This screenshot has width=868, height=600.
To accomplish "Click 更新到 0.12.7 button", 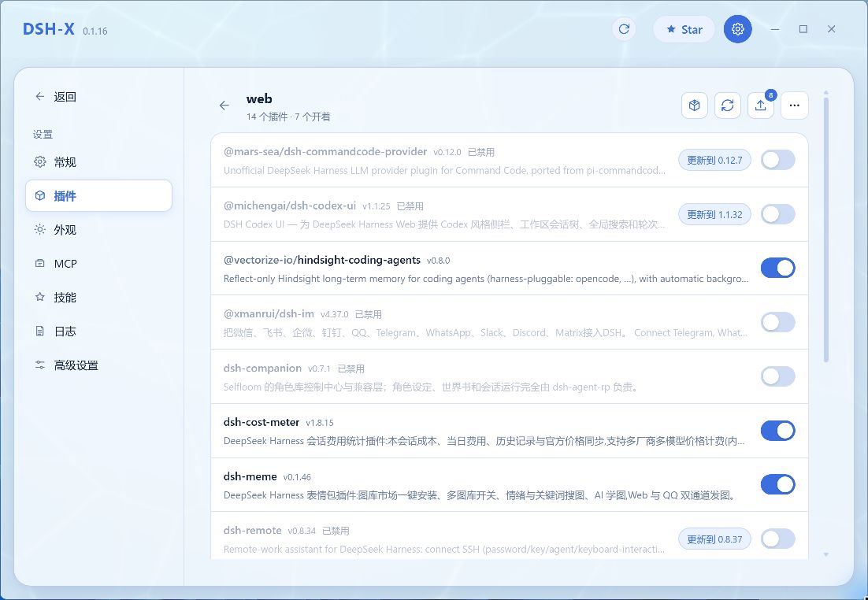I will pyautogui.click(x=714, y=160).
